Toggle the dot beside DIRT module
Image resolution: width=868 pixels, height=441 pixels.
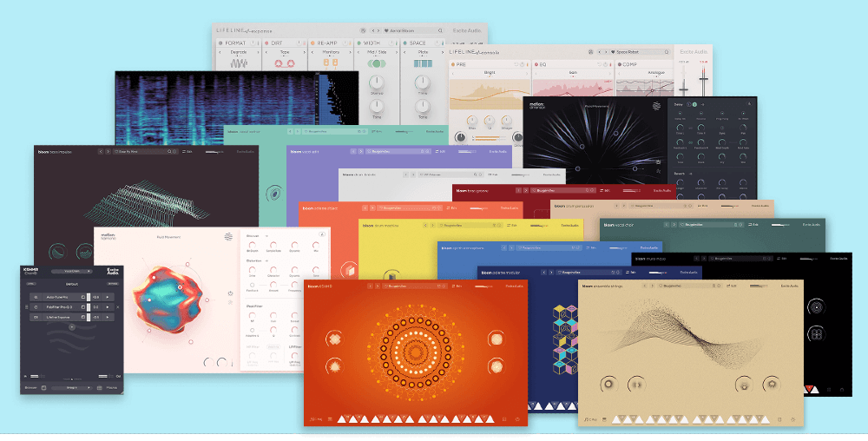[266, 43]
